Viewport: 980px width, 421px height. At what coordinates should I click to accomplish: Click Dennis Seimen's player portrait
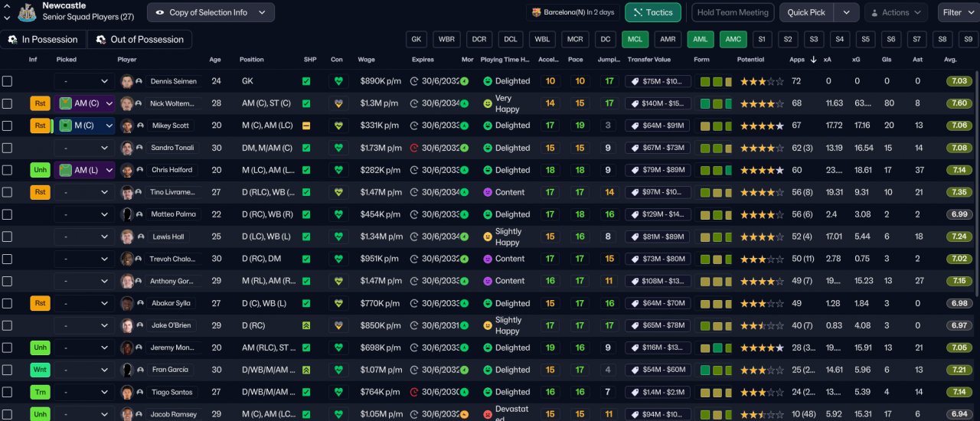127,81
